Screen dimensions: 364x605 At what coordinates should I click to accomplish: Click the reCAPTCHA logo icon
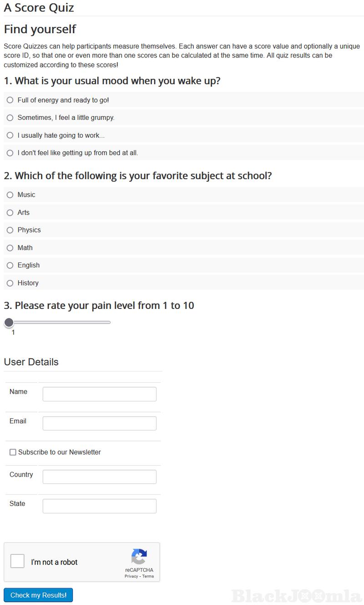coord(139,556)
